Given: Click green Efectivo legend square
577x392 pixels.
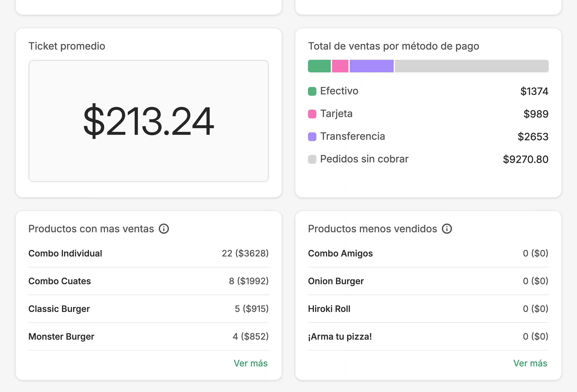Looking at the screenshot, I should pos(312,91).
